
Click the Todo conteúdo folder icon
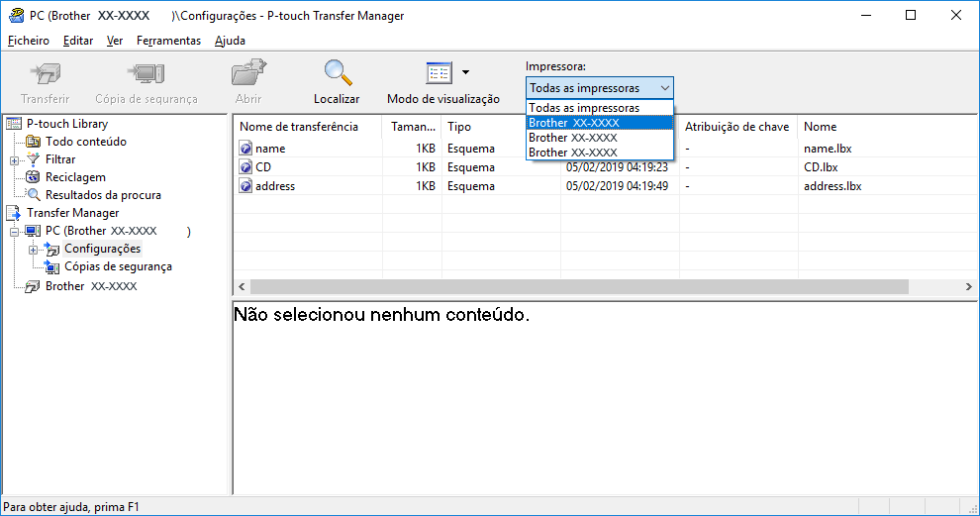tap(33, 142)
